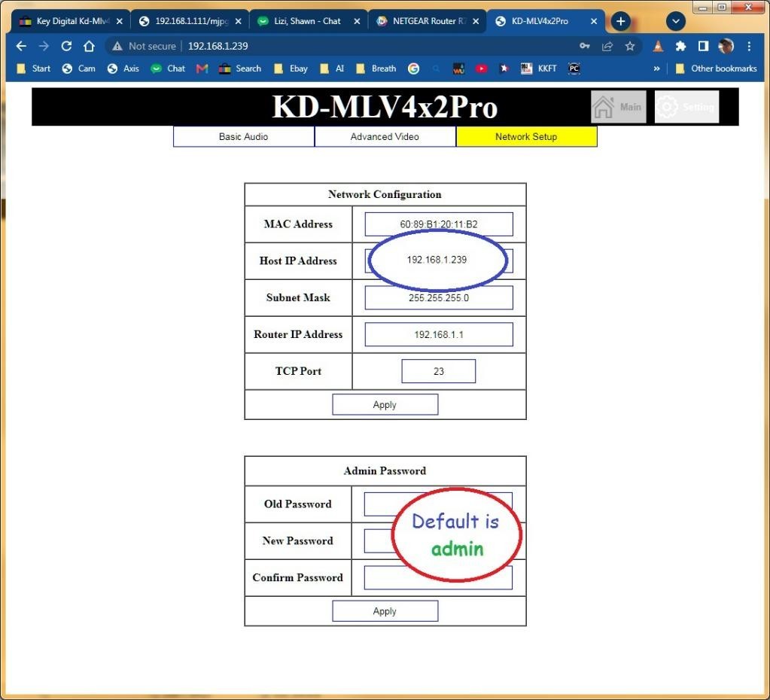Open the Other bookmarks folder

pyautogui.click(x=716, y=68)
